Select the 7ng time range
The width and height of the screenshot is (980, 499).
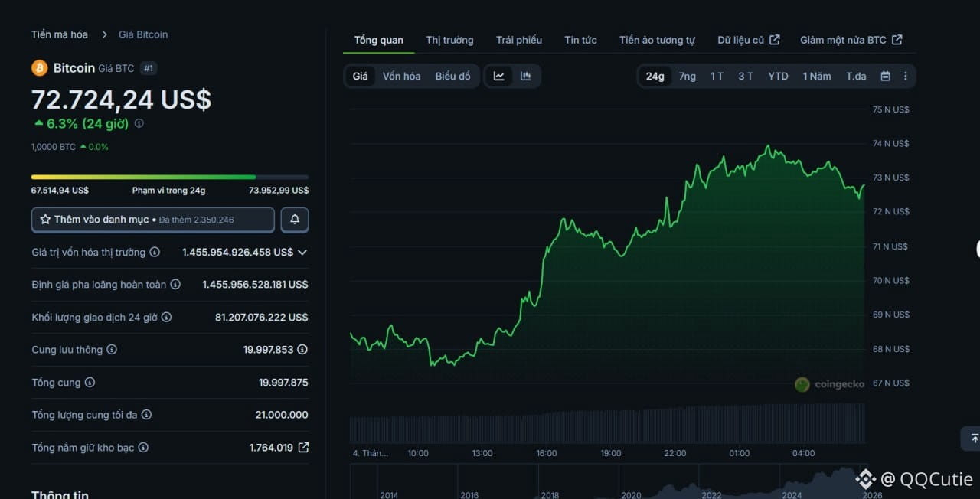688,76
